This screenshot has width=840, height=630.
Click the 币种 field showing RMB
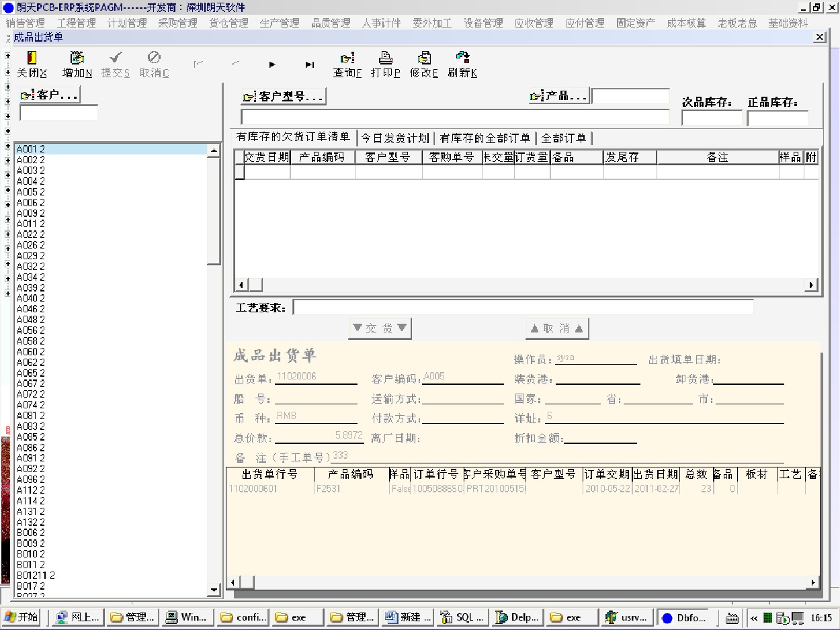tap(317, 417)
